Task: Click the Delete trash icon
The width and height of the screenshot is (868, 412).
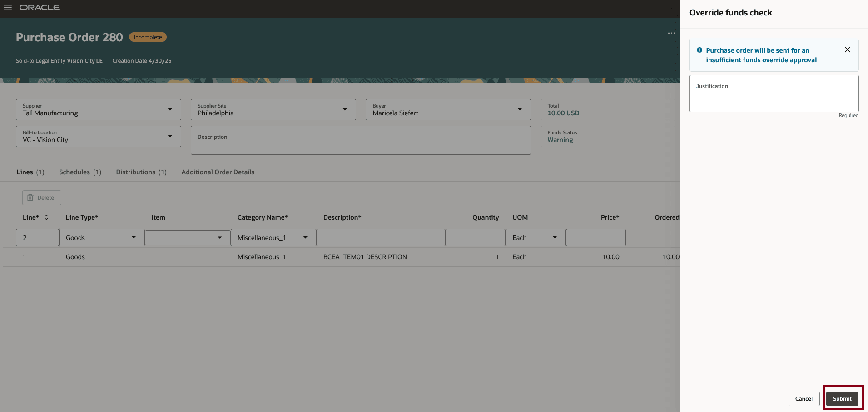Action: (x=30, y=197)
